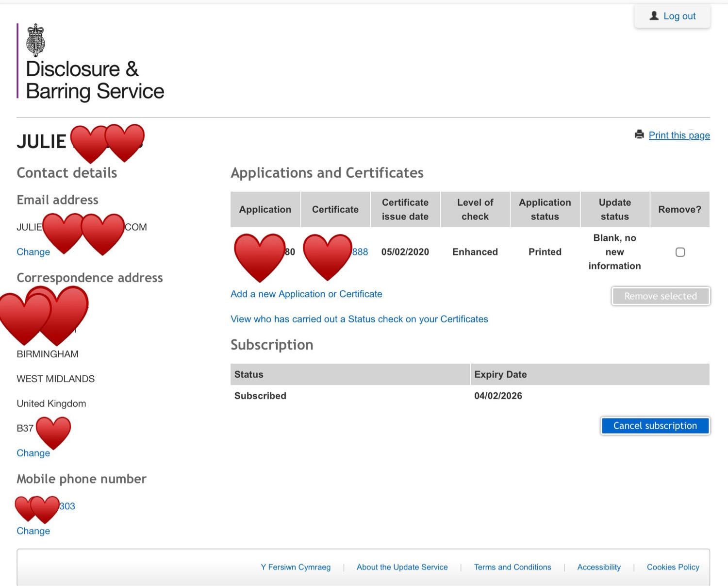Click the royal crest logo
The width and height of the screenshot is (728, 586).
36,40
